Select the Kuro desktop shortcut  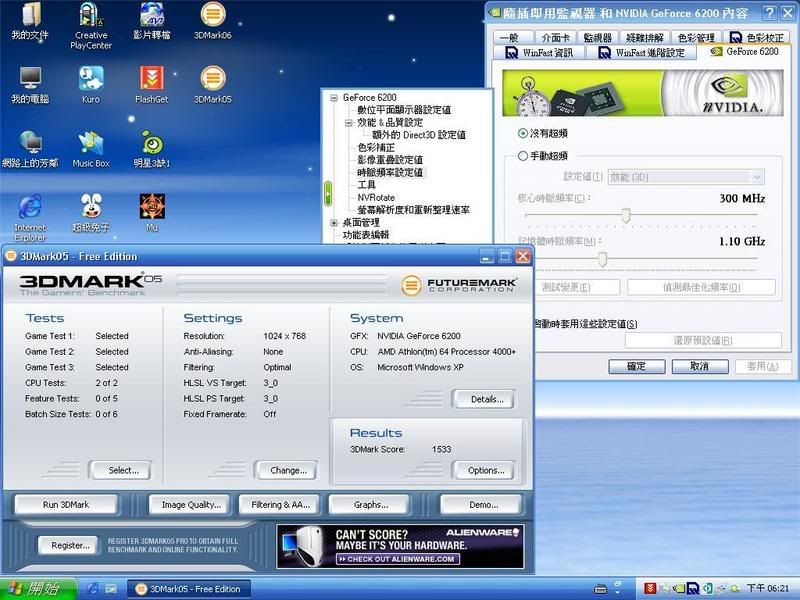click(x=91, y=85)
